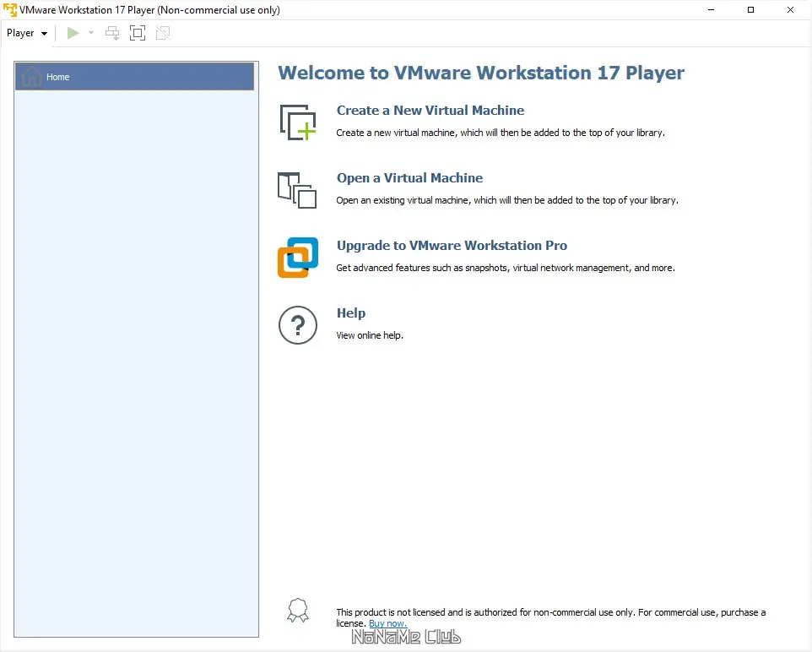This screenshot has width=812, height=652.
Task: Select Home in the library sidebar
Action: pos(135,77)
